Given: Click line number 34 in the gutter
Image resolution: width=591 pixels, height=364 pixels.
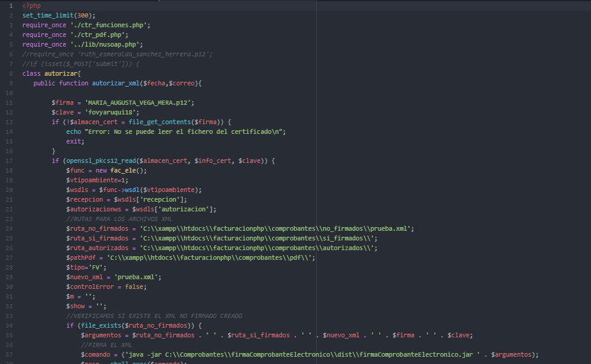Looking at the screenshot, I should 11,325.
